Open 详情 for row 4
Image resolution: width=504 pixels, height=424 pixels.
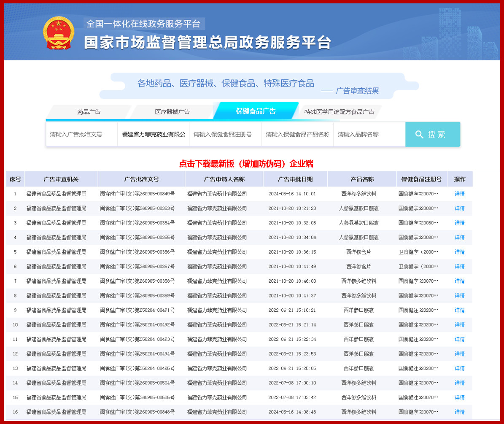click(x=459, y=238)
